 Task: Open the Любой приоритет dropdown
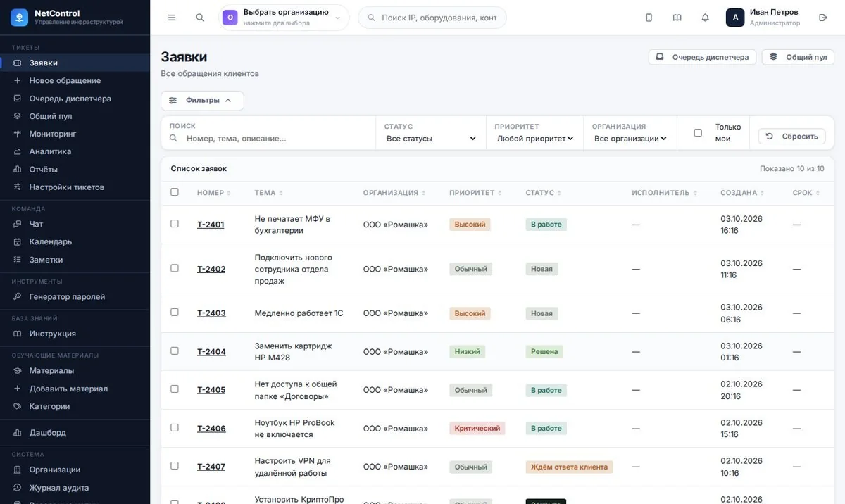pos(535,139)
